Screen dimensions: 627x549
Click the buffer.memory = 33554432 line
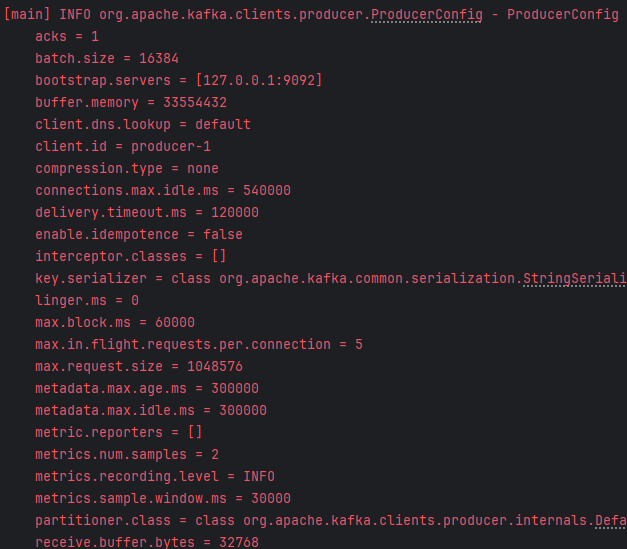131,103
